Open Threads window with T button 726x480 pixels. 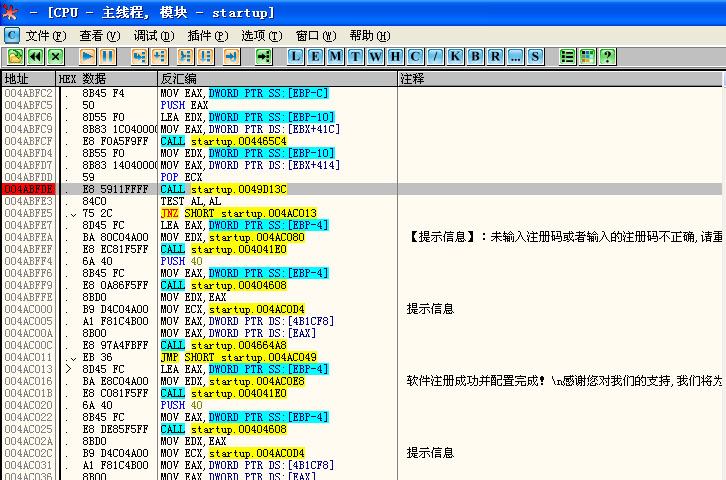point(355,56)
